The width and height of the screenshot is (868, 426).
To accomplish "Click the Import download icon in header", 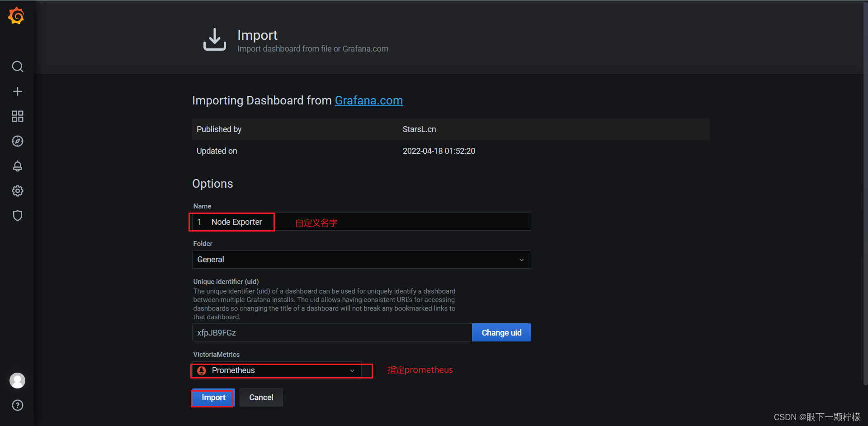I will 214,40.
